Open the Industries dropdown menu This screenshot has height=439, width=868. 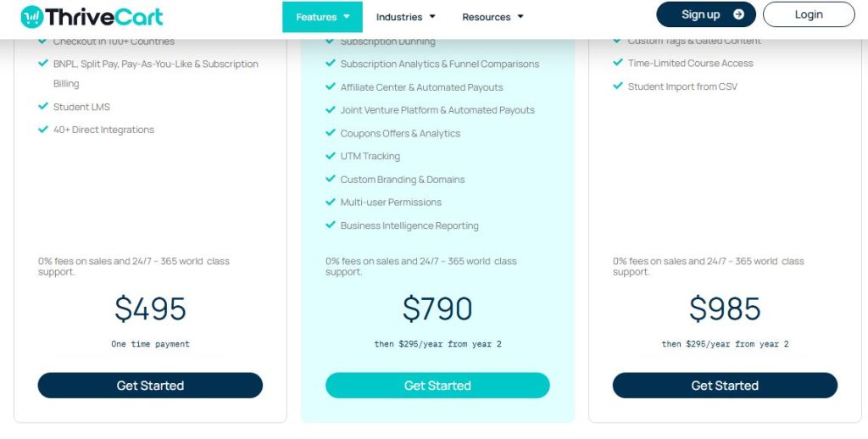pyautogui.click(x=405, y=17)
